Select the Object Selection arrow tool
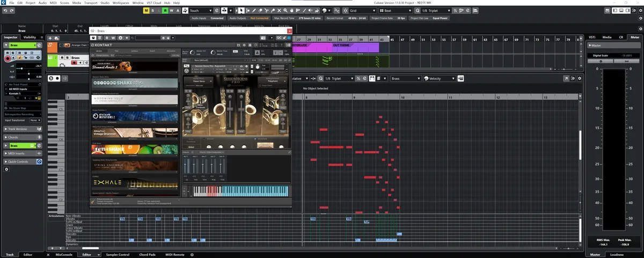This screenshot has width=644, height=258. pos(241,10)
